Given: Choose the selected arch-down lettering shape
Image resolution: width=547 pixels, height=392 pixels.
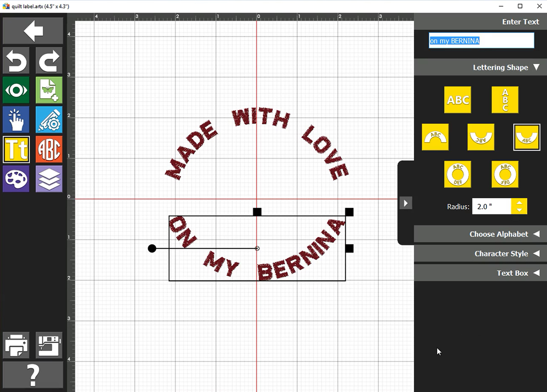Looking at the screenshot, I should [526, 137].
